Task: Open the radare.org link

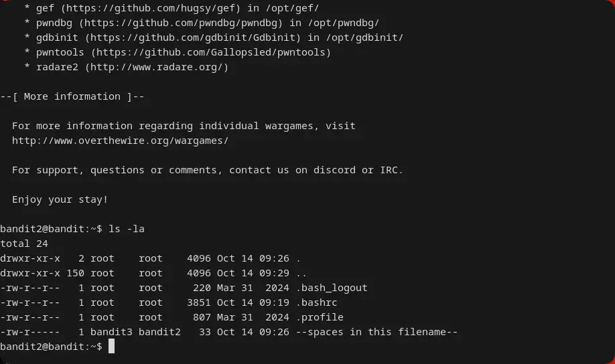Action: coord(157,67)
